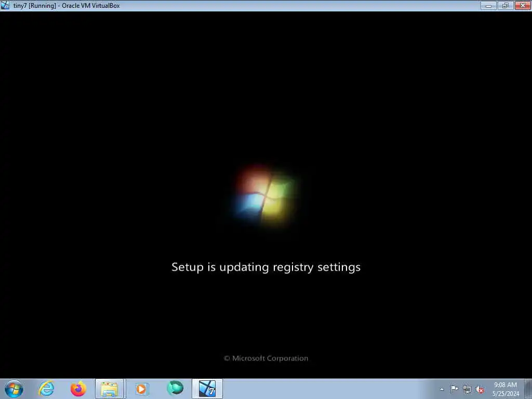Screen dimensions: 532x399
Task: Click the "Setup is updating registry settings" text
Action: click(266, 268)
